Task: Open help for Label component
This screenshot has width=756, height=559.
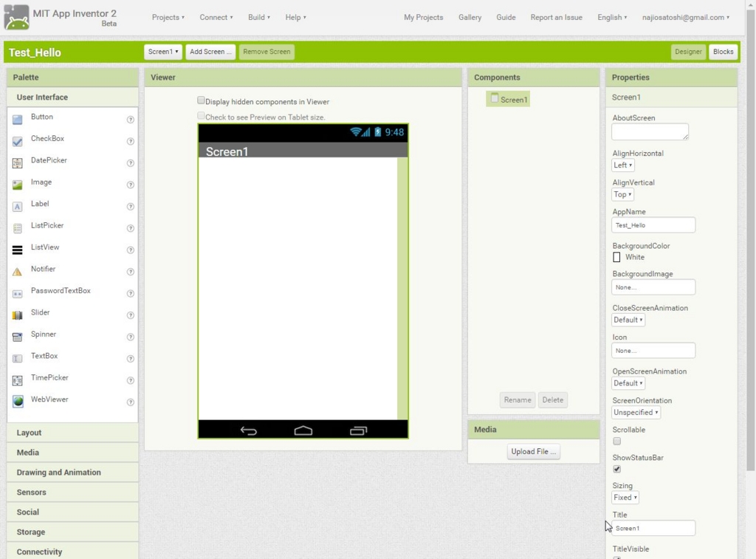Action: [x=130, y=207]
